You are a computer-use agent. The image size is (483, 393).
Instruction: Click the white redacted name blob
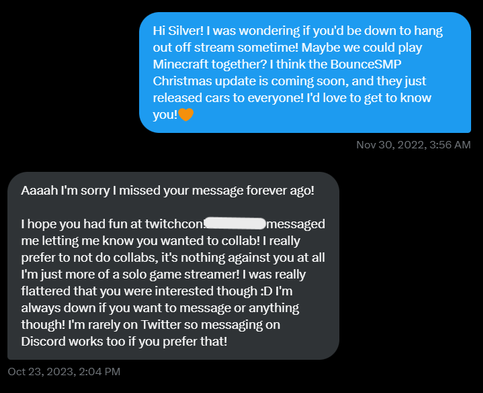(235, 223)
